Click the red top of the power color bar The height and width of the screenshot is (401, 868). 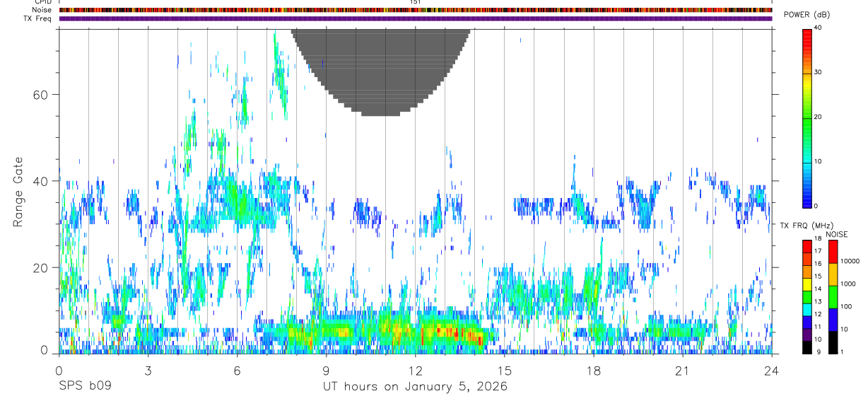[x=807, y=35]
